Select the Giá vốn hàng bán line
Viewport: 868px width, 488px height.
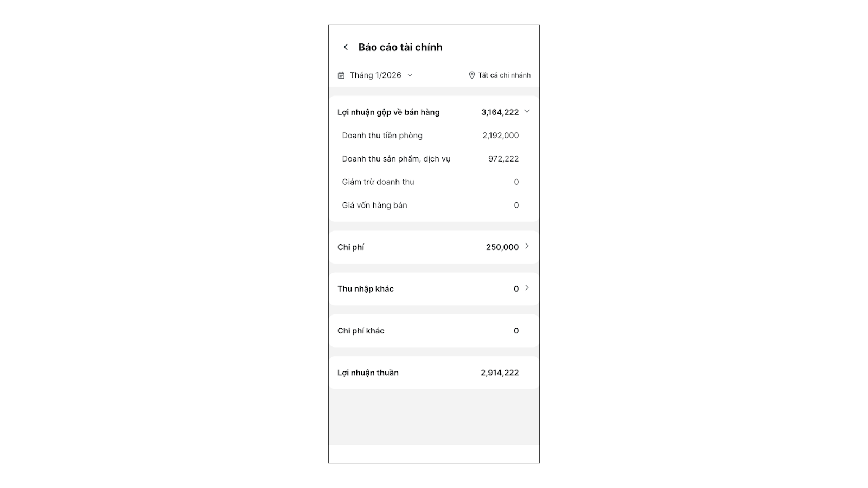[430, 206]
